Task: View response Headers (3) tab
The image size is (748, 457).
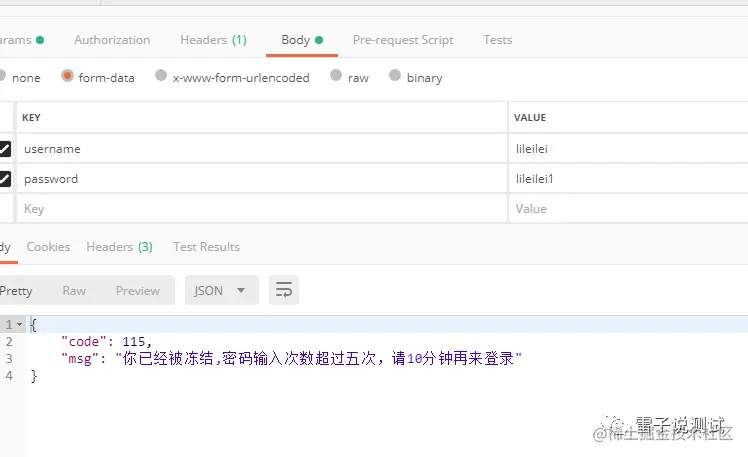Action: pyautogui.click(x=119, y=247)
